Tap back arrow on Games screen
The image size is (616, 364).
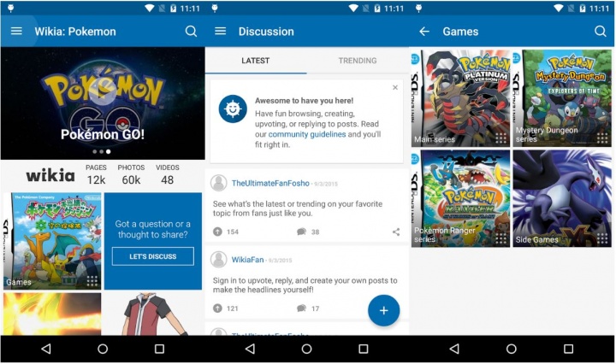[424, 31]
